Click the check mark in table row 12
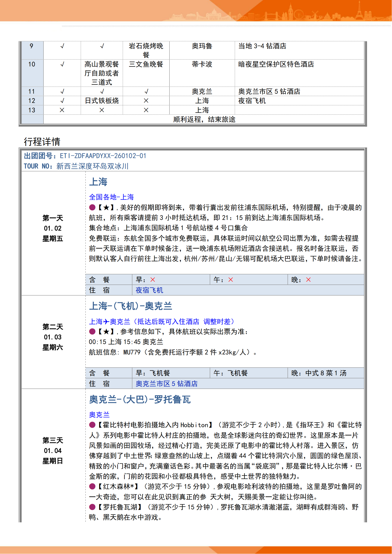392x554 pixels. (x=62, y=101)
